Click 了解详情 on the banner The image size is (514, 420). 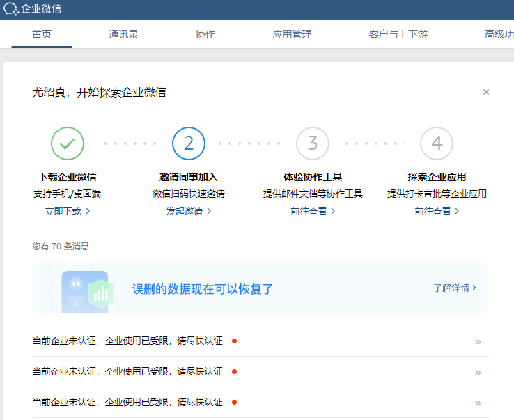click(455, 287)
